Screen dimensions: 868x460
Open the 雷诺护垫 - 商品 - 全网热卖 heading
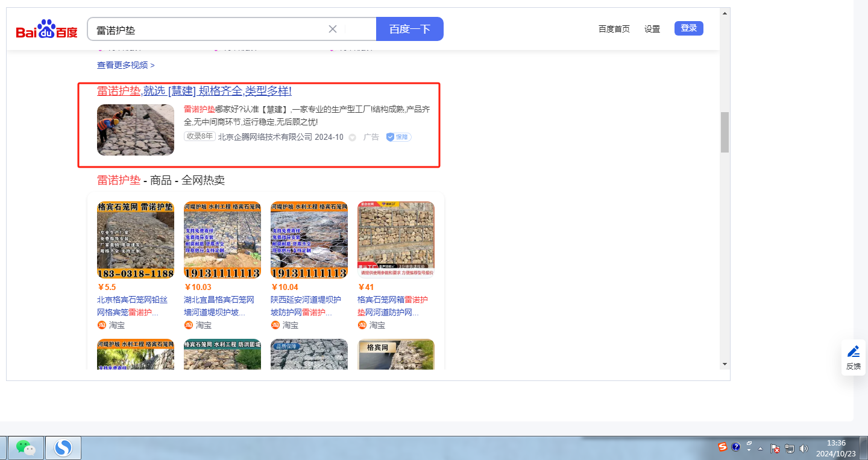(x=161, y=180)
